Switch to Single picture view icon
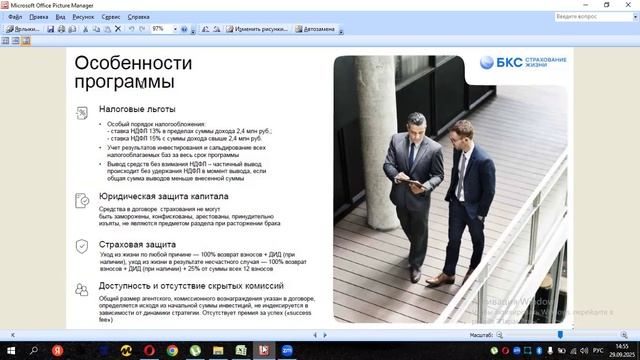This screenshot has width=640, height=360. (26, 41)
